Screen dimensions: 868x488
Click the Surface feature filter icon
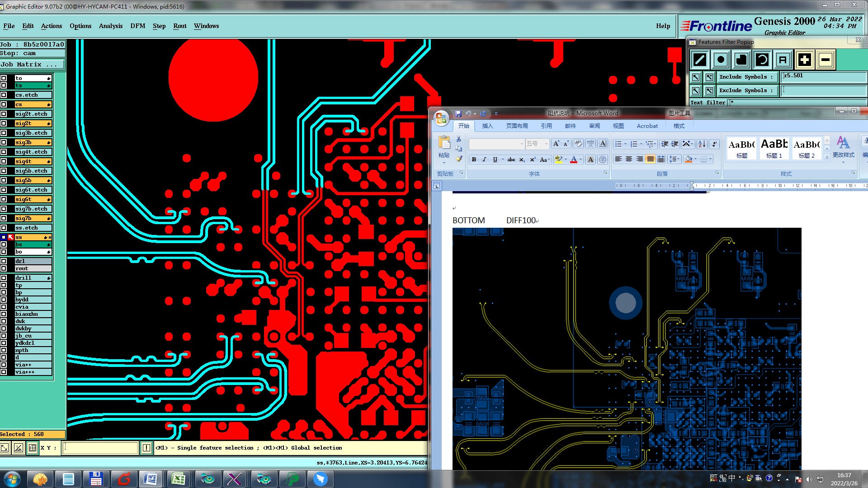click(741, 60)
